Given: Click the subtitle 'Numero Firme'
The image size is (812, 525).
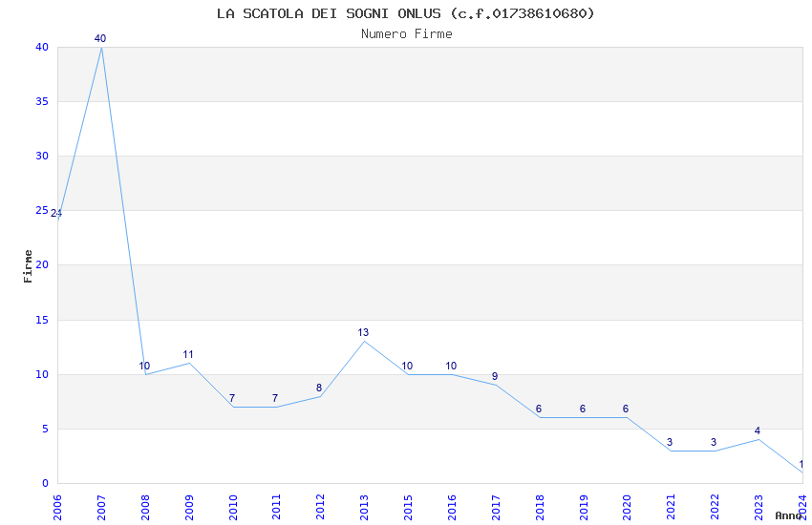Looking at the screenshot, I should pyautogui.click(x=407, y=34).
